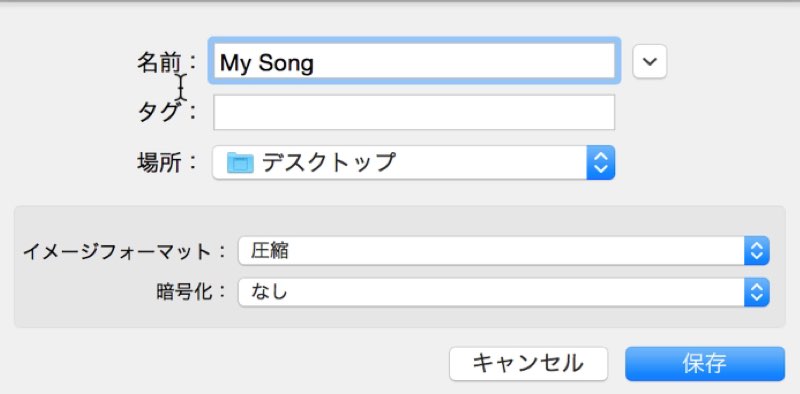Open the イメージフォーマット dropdown showing 圧縮

tap(504, 251)
